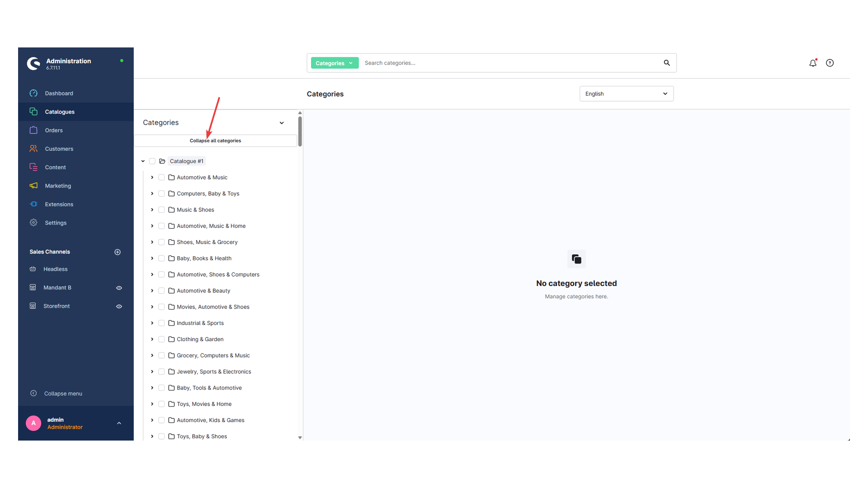Click the Catalogue #1 open folder icon
This screenshot has width=868, height=488.
click(162, 161)
